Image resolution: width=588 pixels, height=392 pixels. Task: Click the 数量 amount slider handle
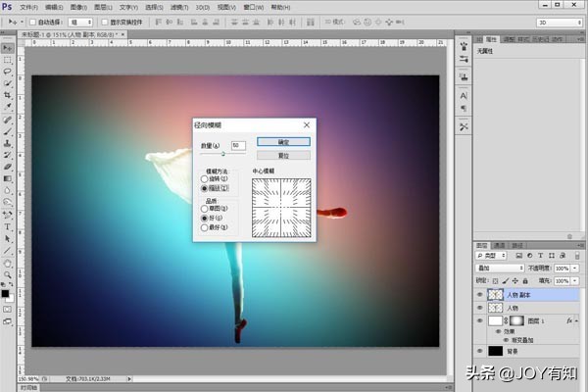(x=223, y=154)
